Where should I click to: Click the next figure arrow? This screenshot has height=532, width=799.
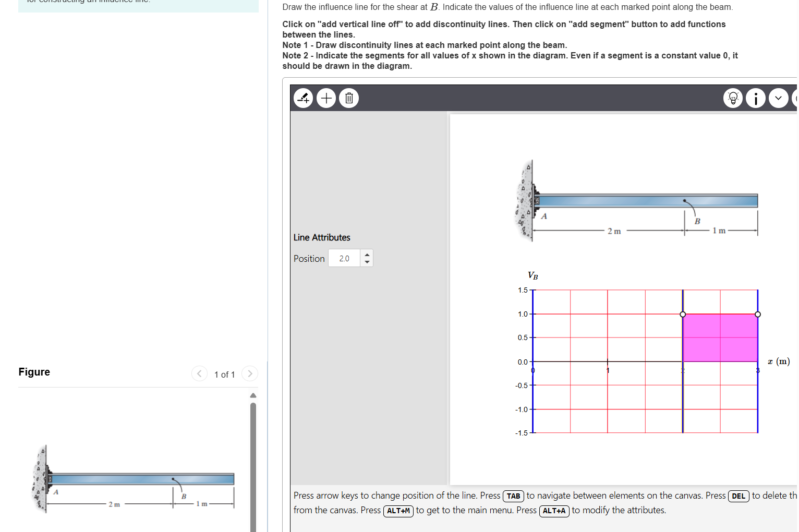coord(250,373)
